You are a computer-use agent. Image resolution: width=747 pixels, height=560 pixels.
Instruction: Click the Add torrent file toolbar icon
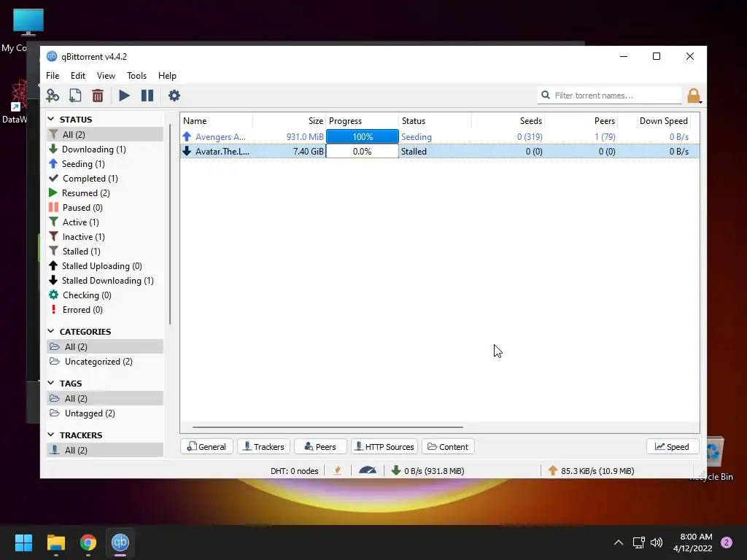[75, 96]
